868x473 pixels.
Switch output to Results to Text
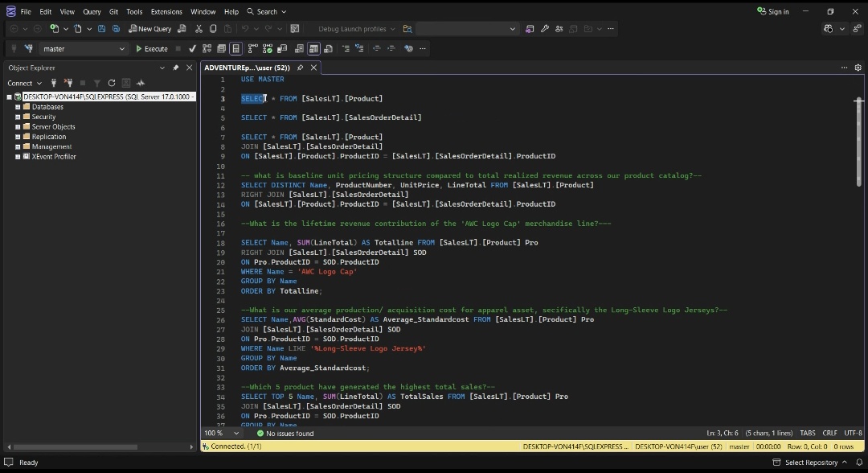click(300, 49)
